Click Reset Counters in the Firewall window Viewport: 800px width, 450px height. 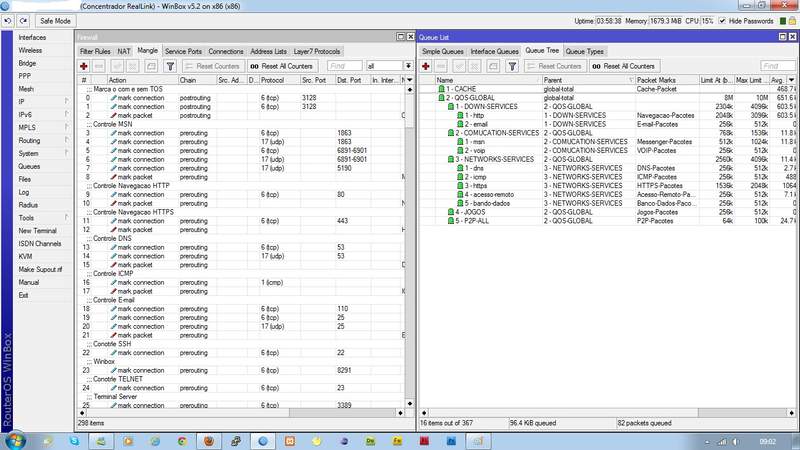[x=212, y=66]
